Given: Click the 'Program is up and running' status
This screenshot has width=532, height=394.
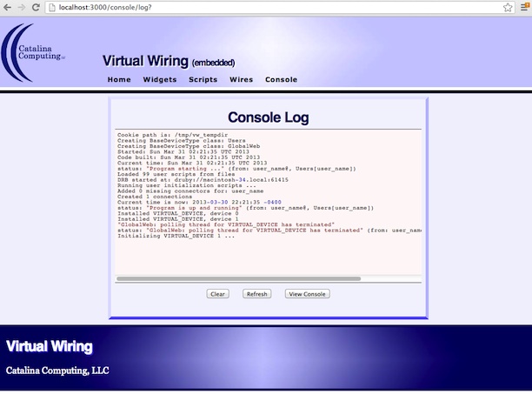Looking at the screenshot, I should coord(246,208).
